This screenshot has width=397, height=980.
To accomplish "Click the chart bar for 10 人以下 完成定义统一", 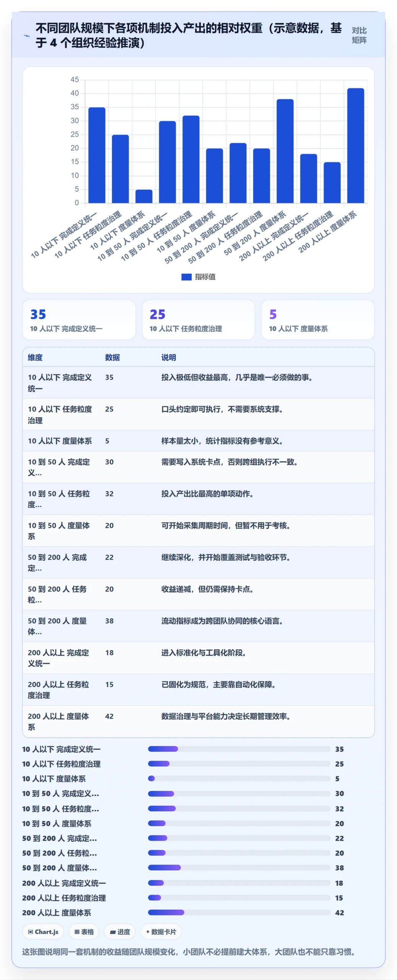I will 97,155.
